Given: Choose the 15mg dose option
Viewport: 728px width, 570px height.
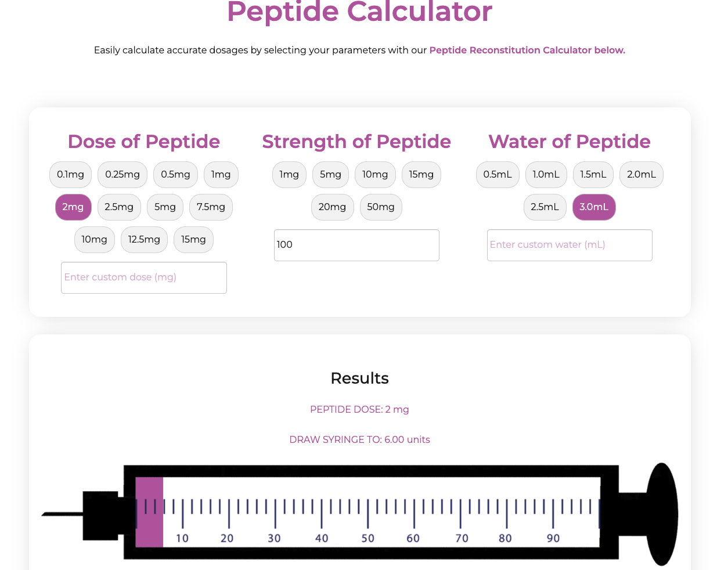Looking at the screenshot, I should (193, 240).
